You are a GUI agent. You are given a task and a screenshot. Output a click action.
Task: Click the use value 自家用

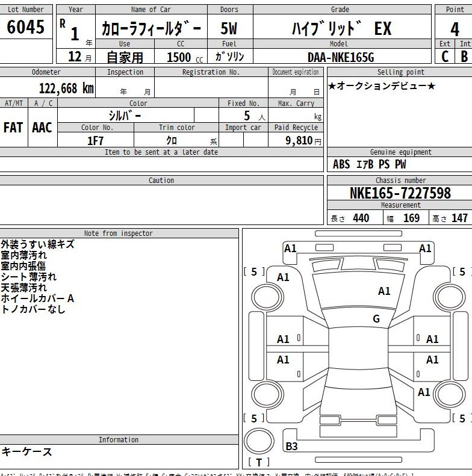(x=125, y=57)
